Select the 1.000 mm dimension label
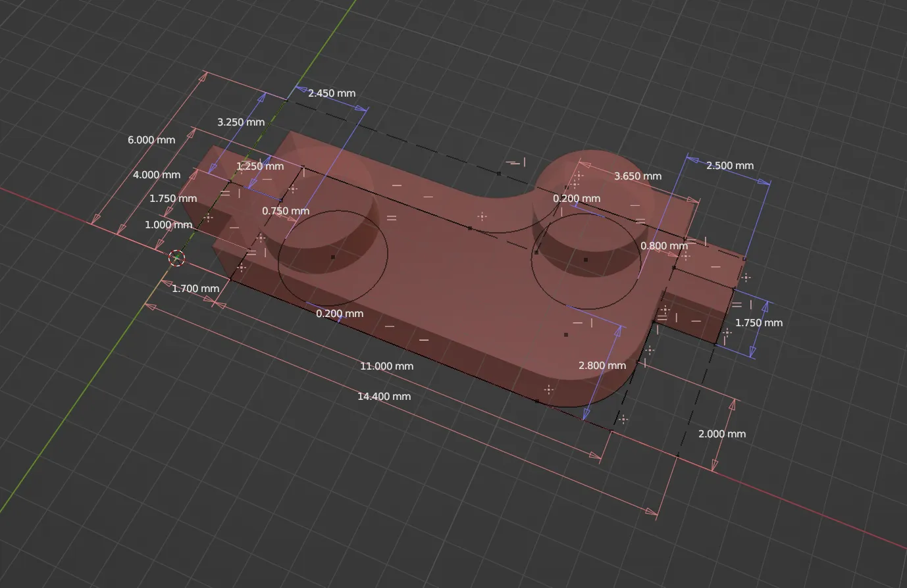 pos(168,225)
